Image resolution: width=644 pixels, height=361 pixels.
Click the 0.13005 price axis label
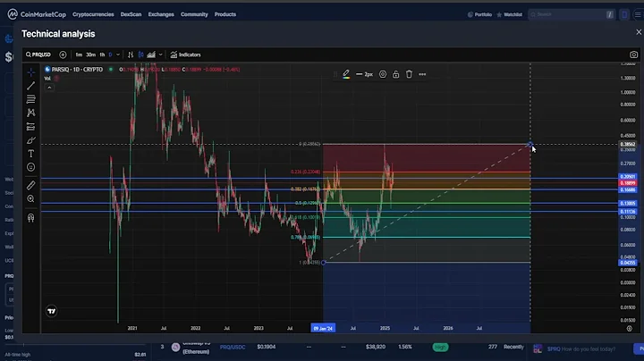[628, 204]
